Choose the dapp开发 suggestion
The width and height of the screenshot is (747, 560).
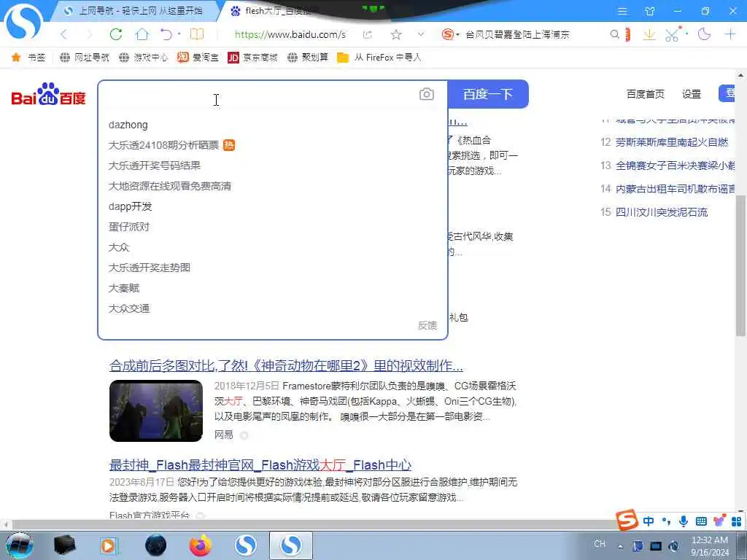pyautogui.click(x=130, y=206)
